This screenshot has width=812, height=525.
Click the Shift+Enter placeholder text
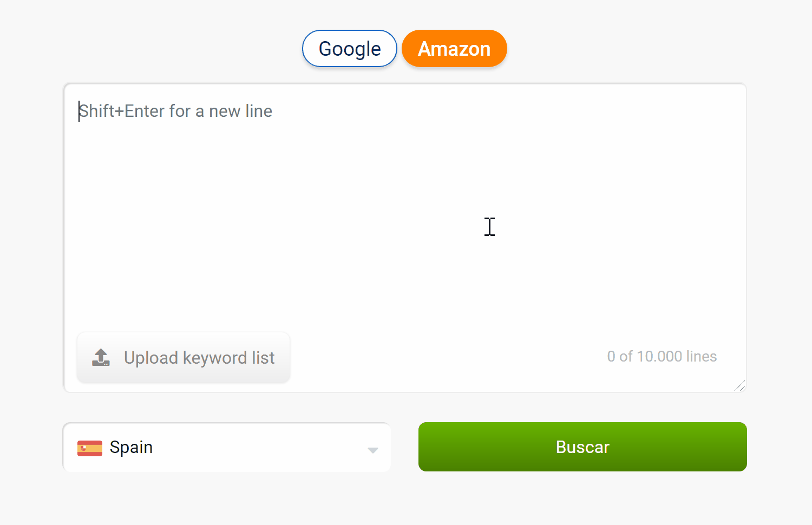tap(175, 111)
